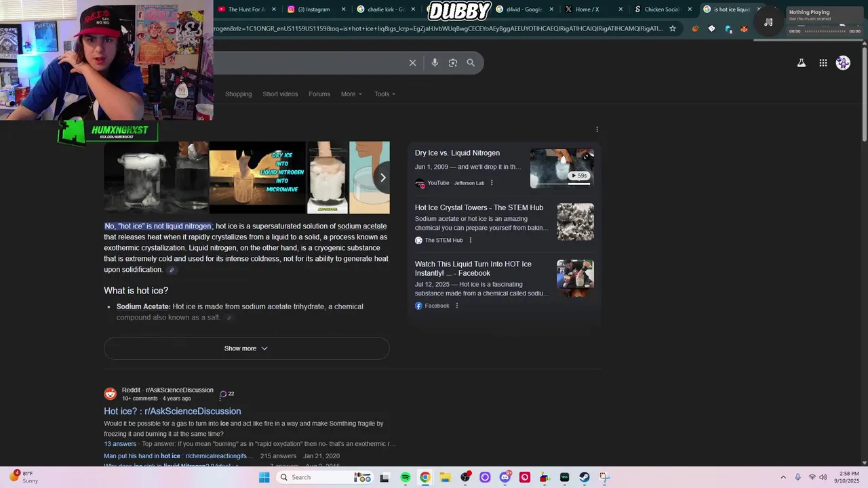Open the weather widget showing 81°F
The image size is (868, 488).
[23, 477]
